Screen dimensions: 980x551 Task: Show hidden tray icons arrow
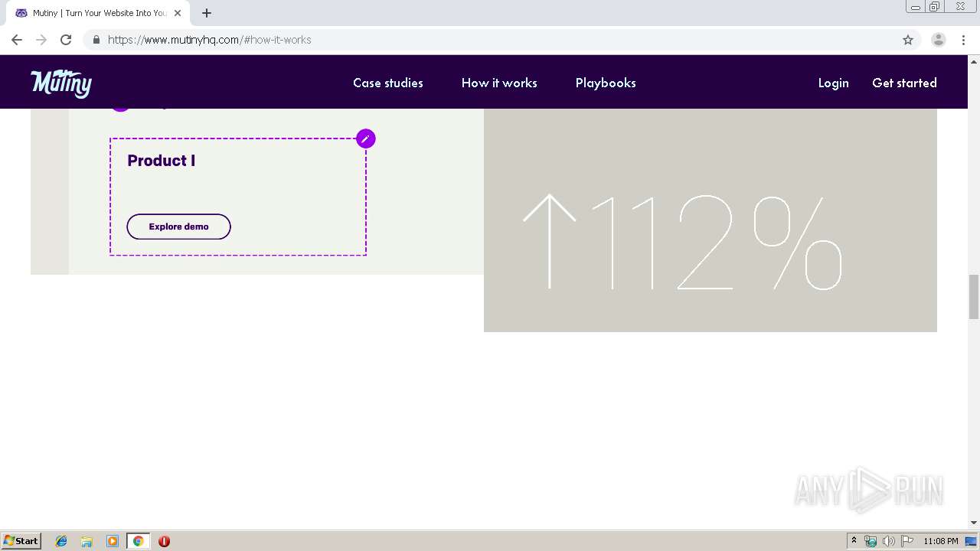click(x=854, y=541)
